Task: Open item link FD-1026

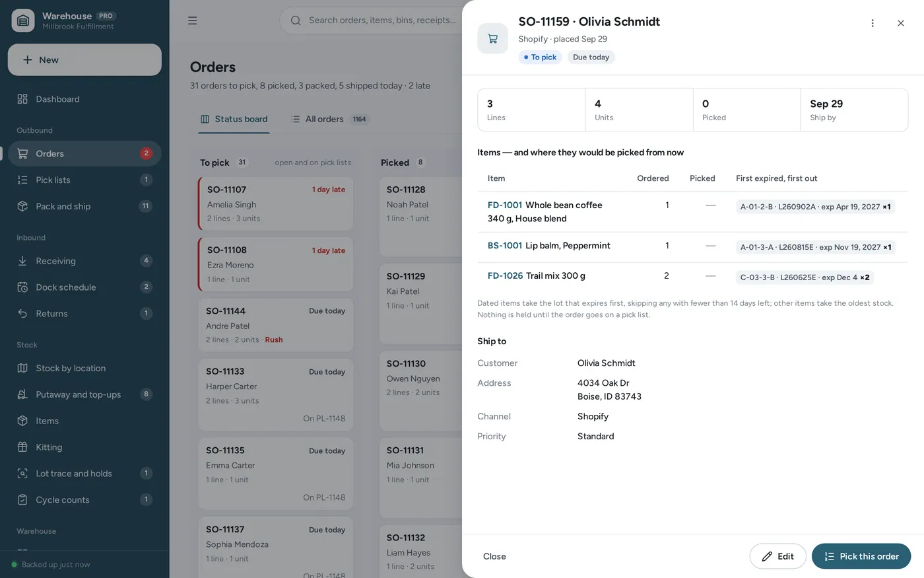Action: (x=506, y=275)
